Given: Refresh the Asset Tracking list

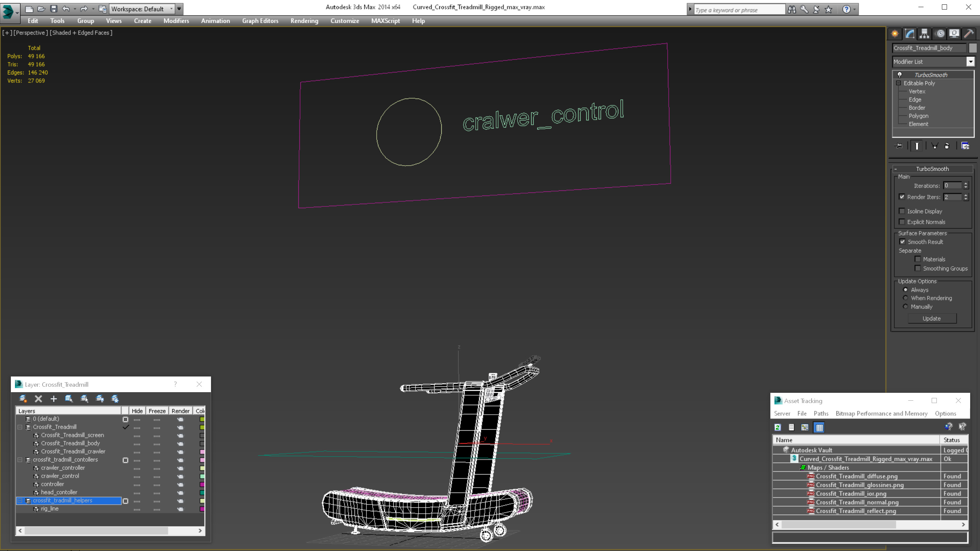Looking at the screenshot, I should [x=778, y=428].
